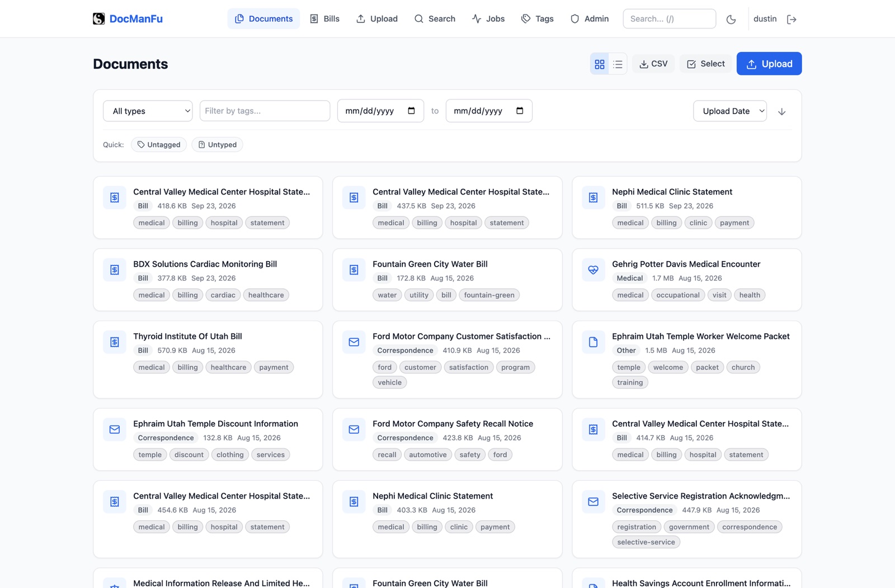This screenshot has height=588, width=895.
Task: Click the DocManFu logo icon
Action: pyautogui.click(x=99, y=19)
